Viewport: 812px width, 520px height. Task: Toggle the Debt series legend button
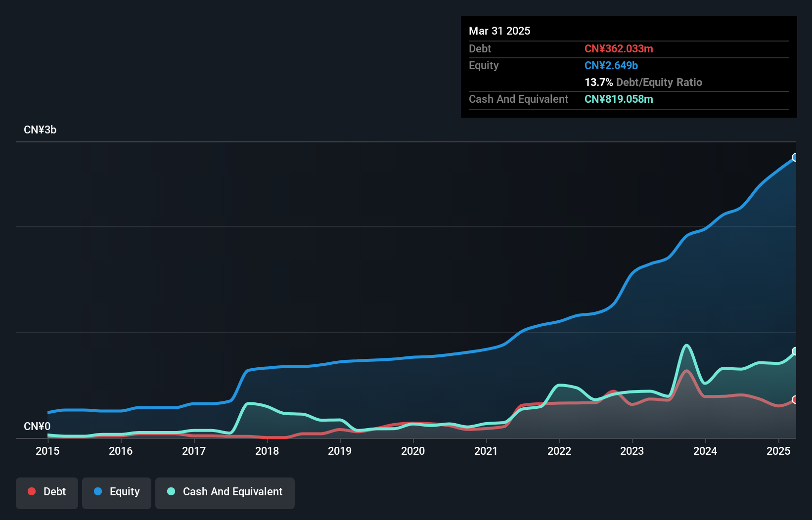(47, 493)
